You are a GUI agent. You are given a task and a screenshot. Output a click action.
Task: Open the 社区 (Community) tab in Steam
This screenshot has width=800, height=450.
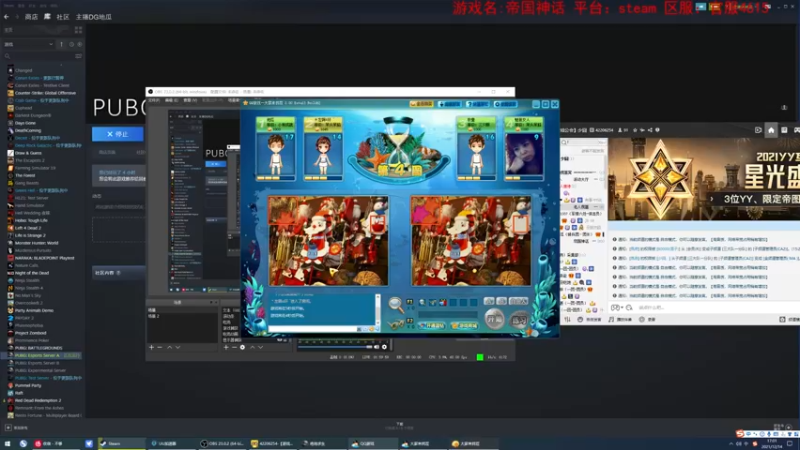(63, 17)
